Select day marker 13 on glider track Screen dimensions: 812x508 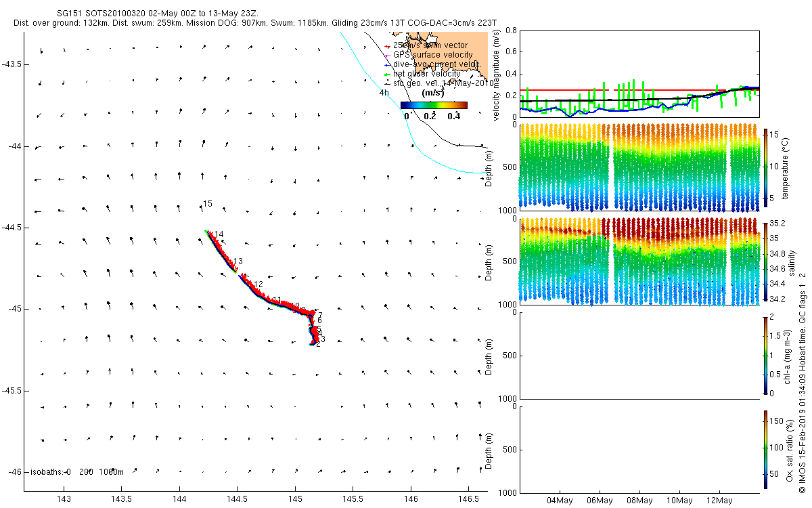click(x=238, y=261)
